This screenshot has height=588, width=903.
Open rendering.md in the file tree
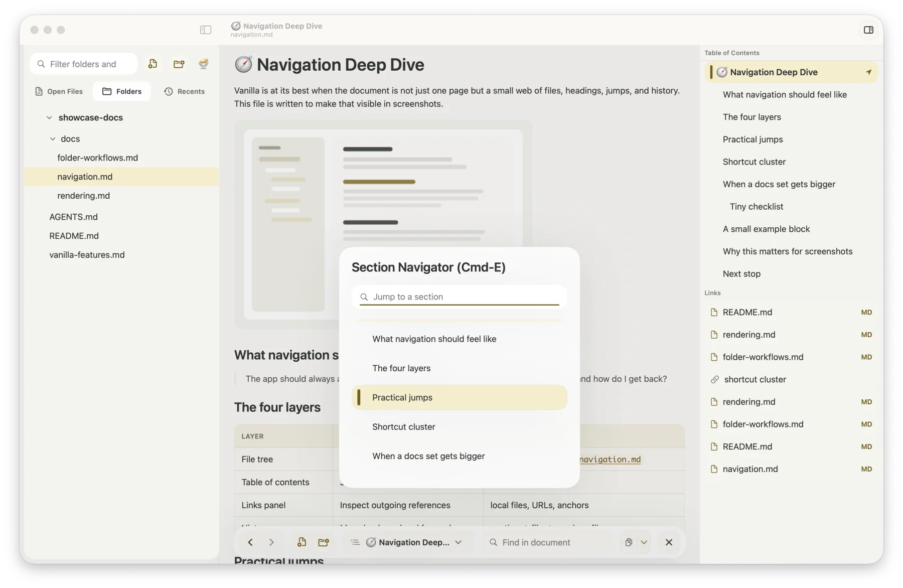(x=121, y=196)
